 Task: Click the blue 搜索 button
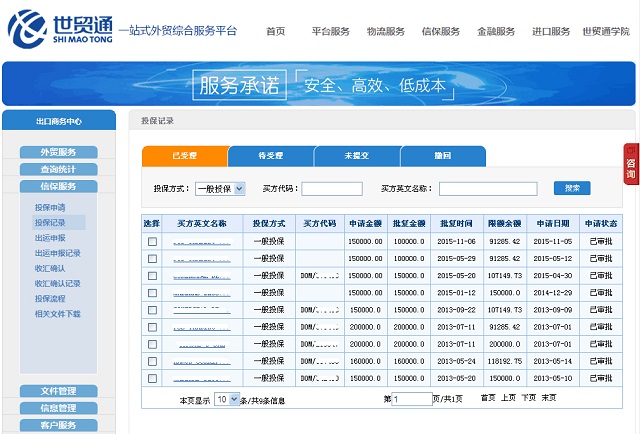pyautogui.click(x=572, y=188)
